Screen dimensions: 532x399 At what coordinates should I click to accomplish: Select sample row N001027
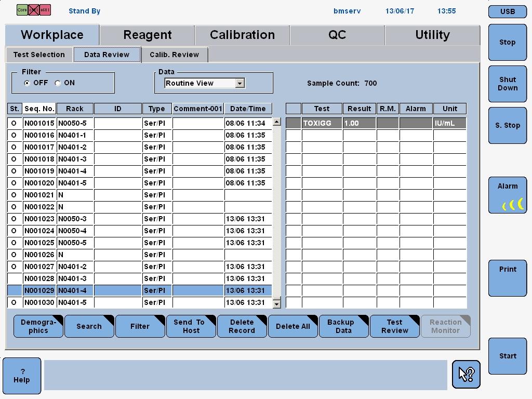tap(140, 267)
